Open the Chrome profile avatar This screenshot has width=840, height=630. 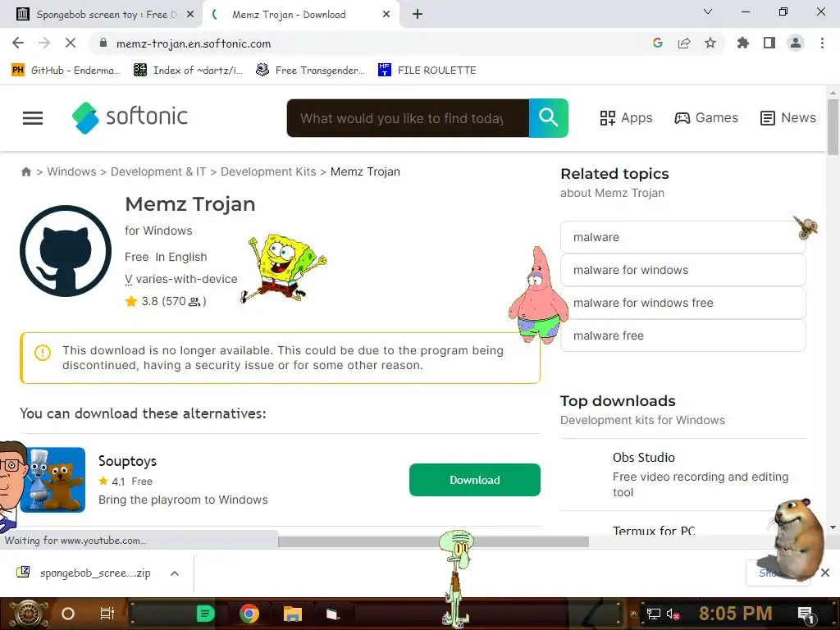coord(796,43)
